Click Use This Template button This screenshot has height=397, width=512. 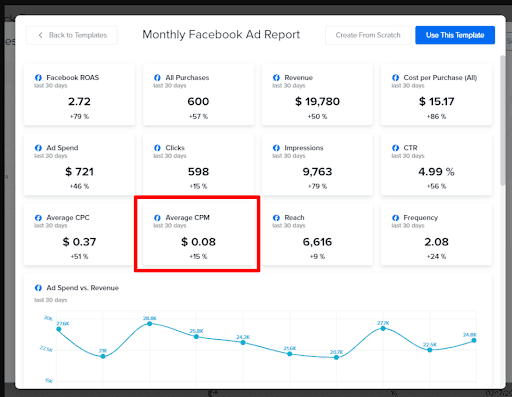455,35
